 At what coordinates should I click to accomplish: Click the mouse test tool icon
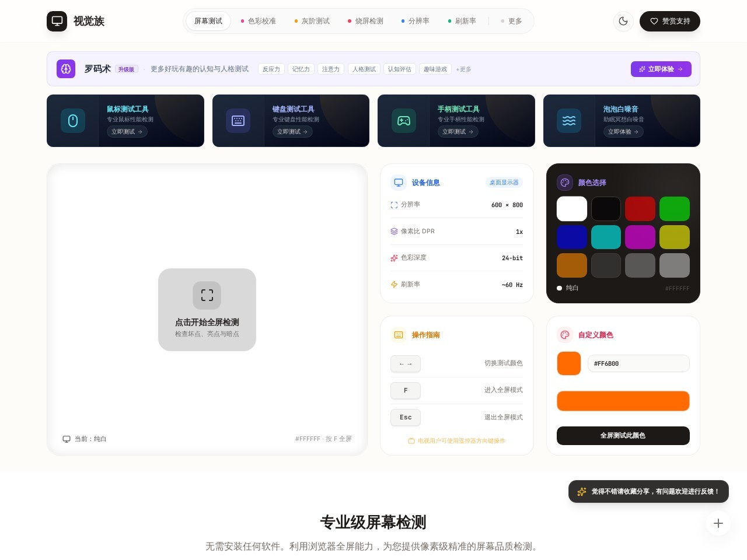tap(73, 121)
